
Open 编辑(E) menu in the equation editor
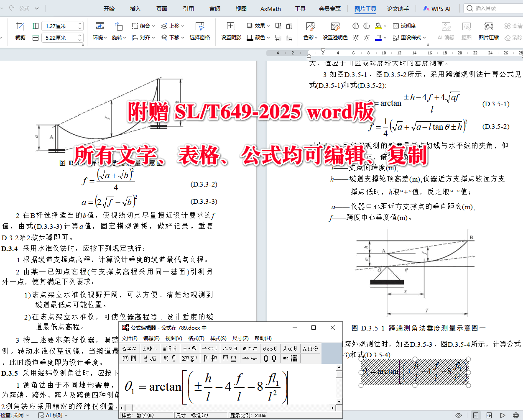click(151, 338)
